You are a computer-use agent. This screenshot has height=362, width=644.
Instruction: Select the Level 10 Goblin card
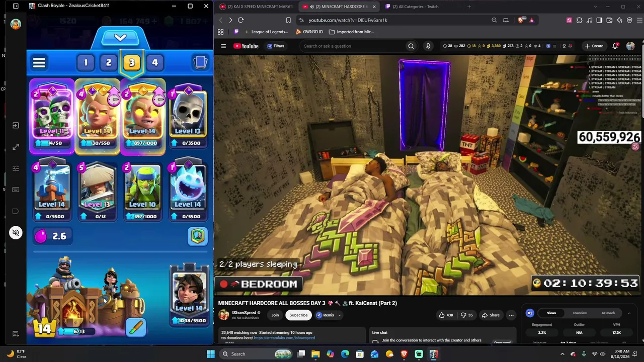(142, 191)
